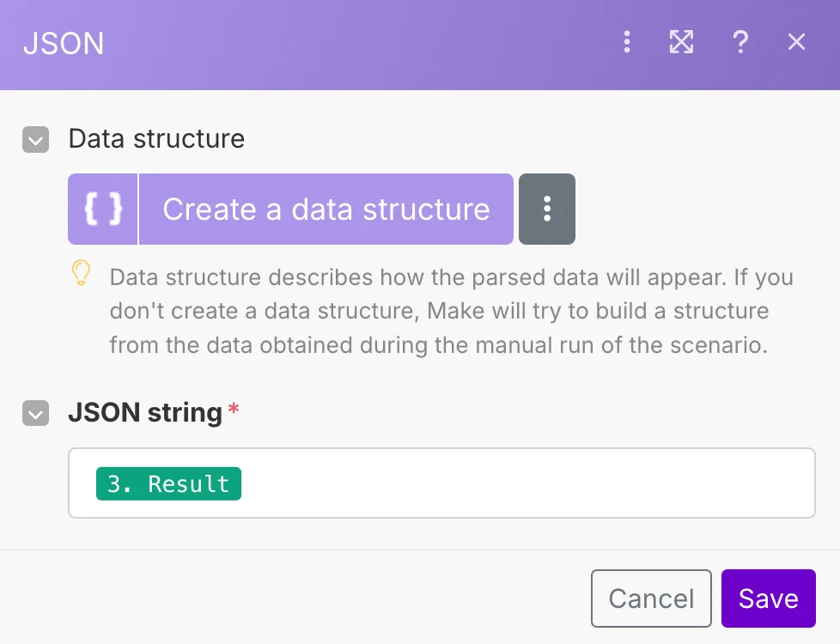
Task: Collapse the Data structure section chevron
Action: [35, 139]
